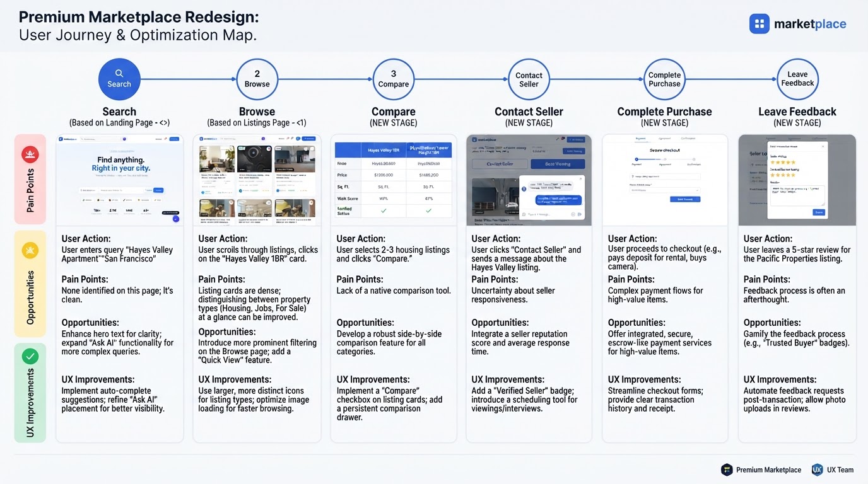Click 'Premium Marketplace' footer label

click(768, 470)
